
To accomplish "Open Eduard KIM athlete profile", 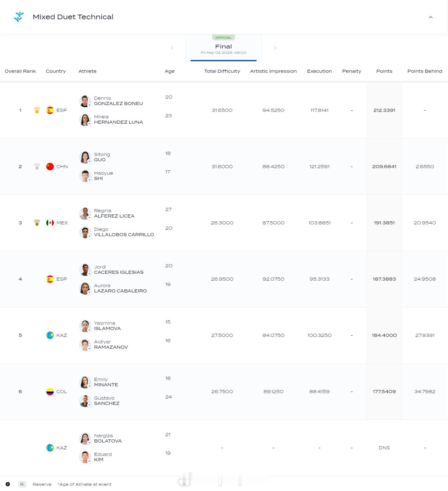I will coord(103,457).
